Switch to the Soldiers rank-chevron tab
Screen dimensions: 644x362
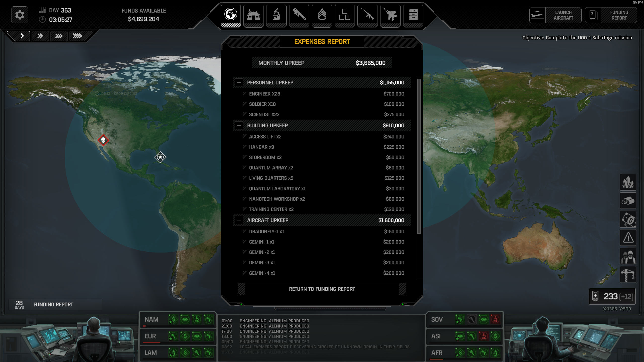coord(322,15)
